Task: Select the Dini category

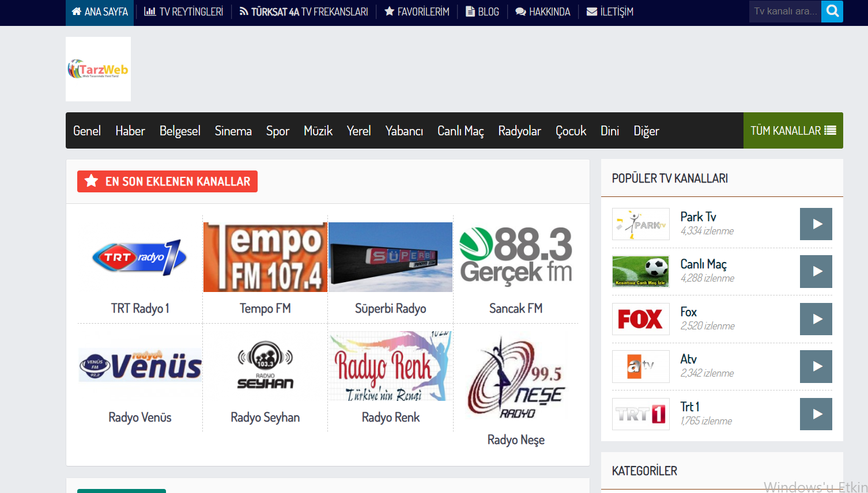Action: tap(610, 131)
